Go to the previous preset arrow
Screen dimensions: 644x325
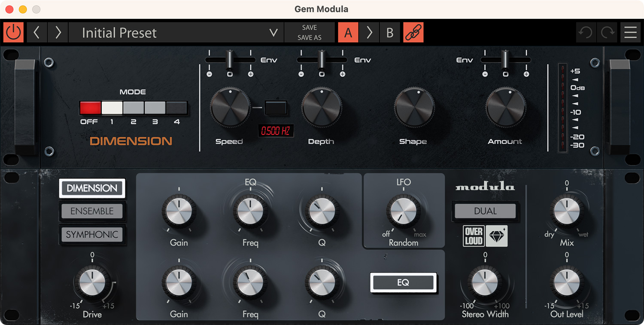[x=37, y=33]
